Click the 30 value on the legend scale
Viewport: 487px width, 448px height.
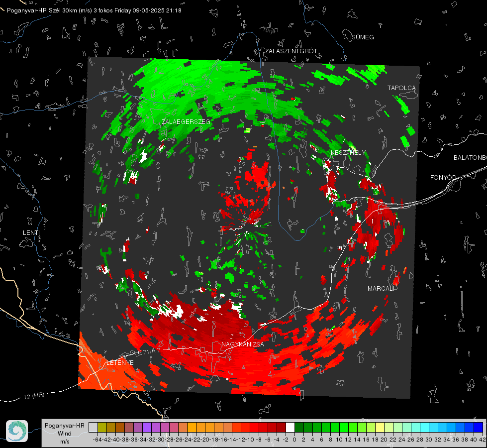pyautogui.click(x=429, y=440)
